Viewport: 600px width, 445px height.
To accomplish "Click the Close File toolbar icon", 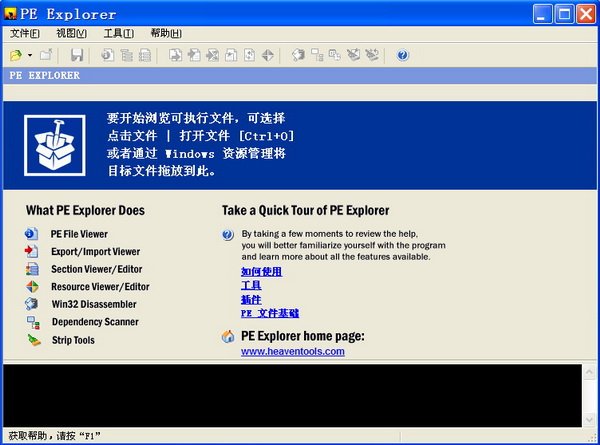I will (x=46, y=55).
